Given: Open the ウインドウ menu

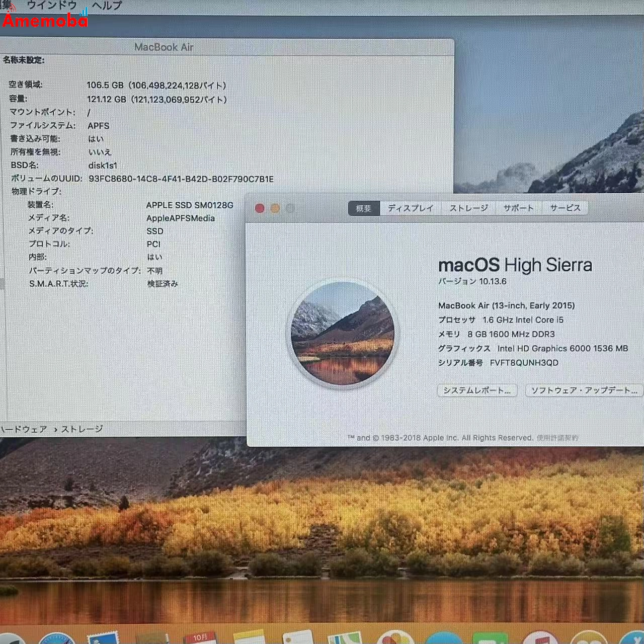Looking at the screenshot, I should click(x=53, y=5).
